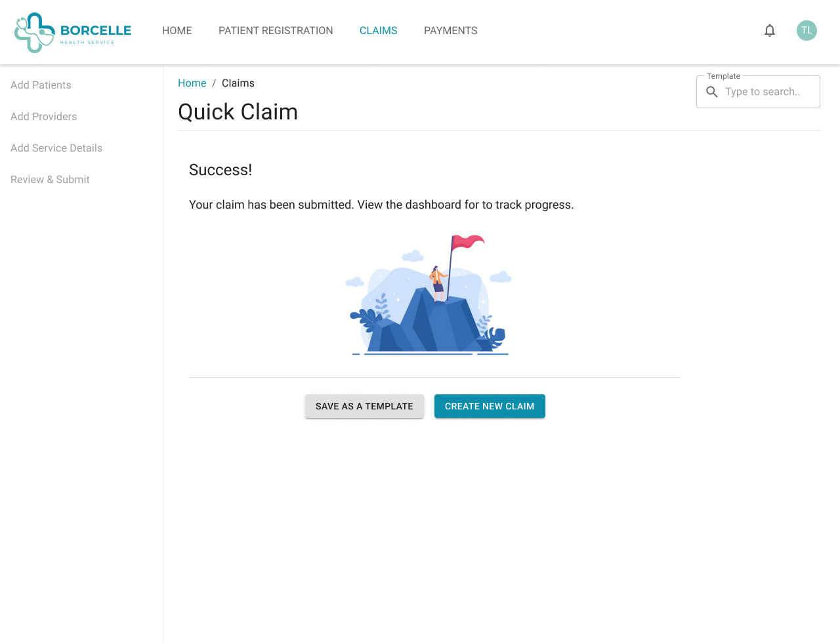Open Review & Submit in the sidebar
Screen dimensions: 840x643
tap(50, 180)
